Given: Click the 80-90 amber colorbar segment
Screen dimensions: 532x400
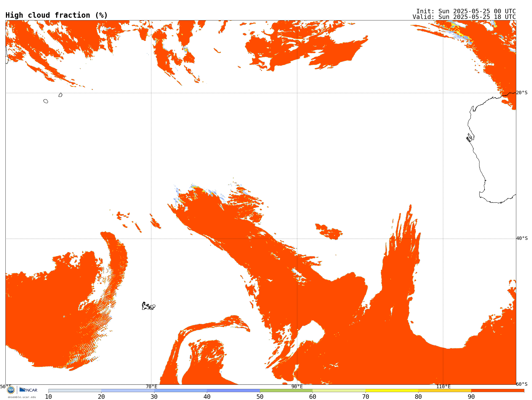Looking at the screenshot, I should click(x=445, y=391).
